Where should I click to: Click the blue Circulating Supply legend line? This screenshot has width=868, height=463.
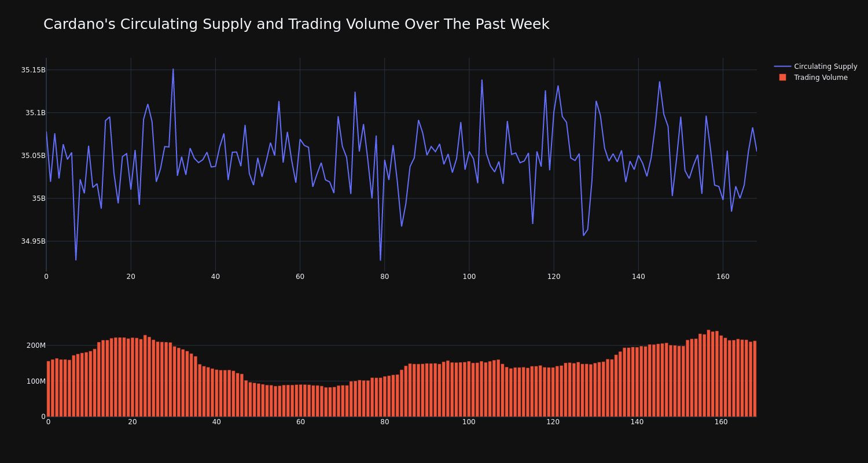point(782,67)
